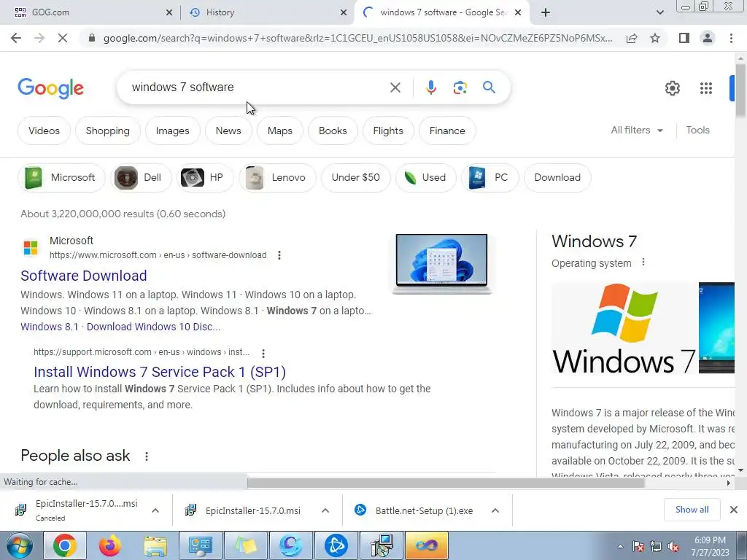Open the Chrome side panel icon
This screenshot has height=560, width=747.
tap(684, 38)
